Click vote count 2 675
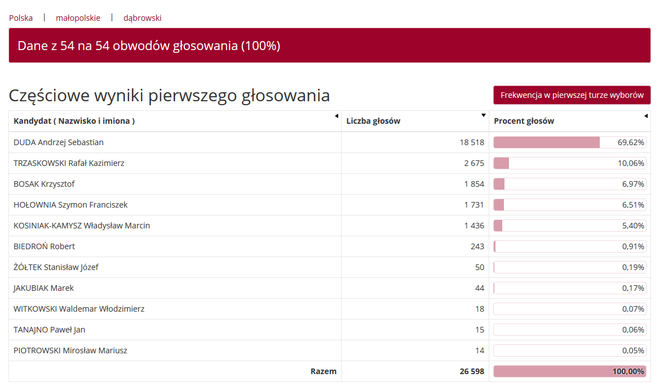 [x=474, y=163]
